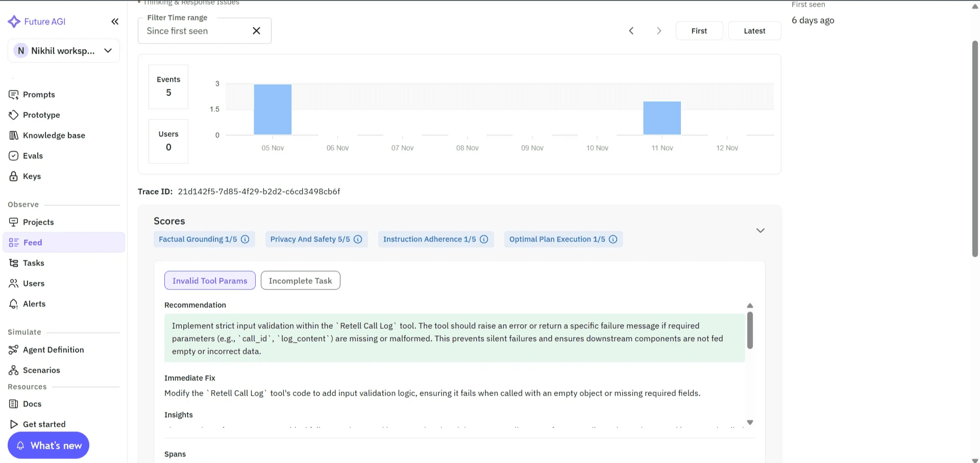The width and height of the screenshot is (980, 463).
Task: Collapse the sidebar with double-chevron icon
Action: click(115, 21)
